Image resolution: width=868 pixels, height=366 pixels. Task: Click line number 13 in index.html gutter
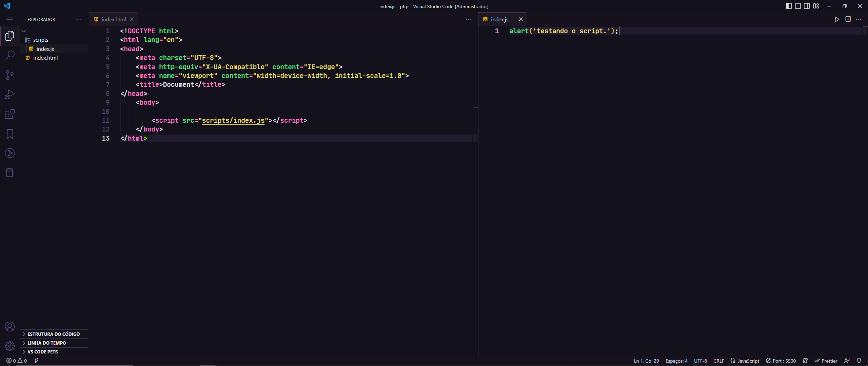click(x=106, y=139)
